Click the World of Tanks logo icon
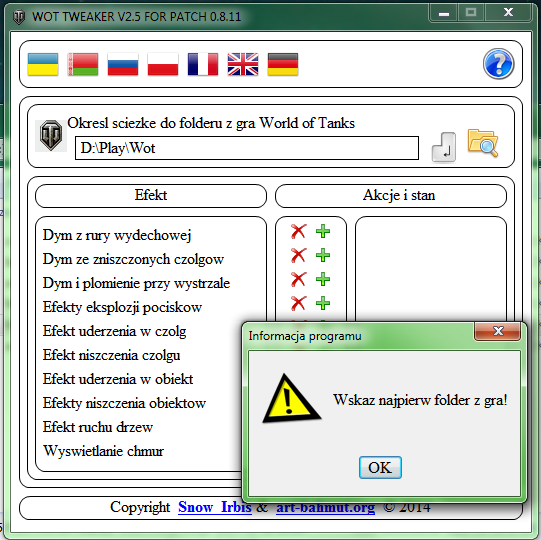This screenshot has width=541, height=540. 51,135
